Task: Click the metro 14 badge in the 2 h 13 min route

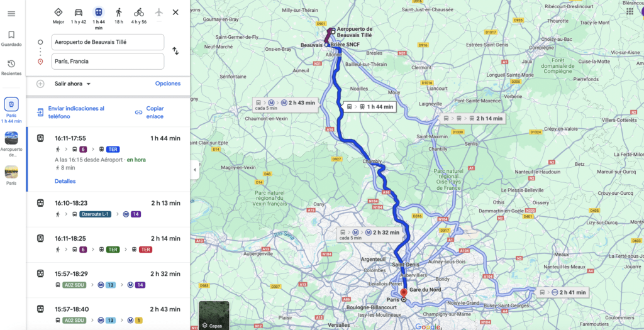Action: click(x=136, y=214)
